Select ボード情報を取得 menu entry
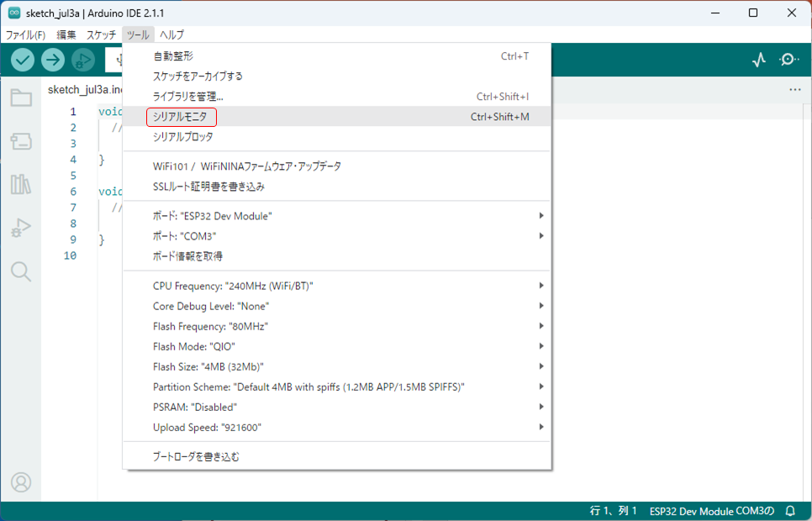The width and height of the screenshot is (812, 521). point(337,256)
